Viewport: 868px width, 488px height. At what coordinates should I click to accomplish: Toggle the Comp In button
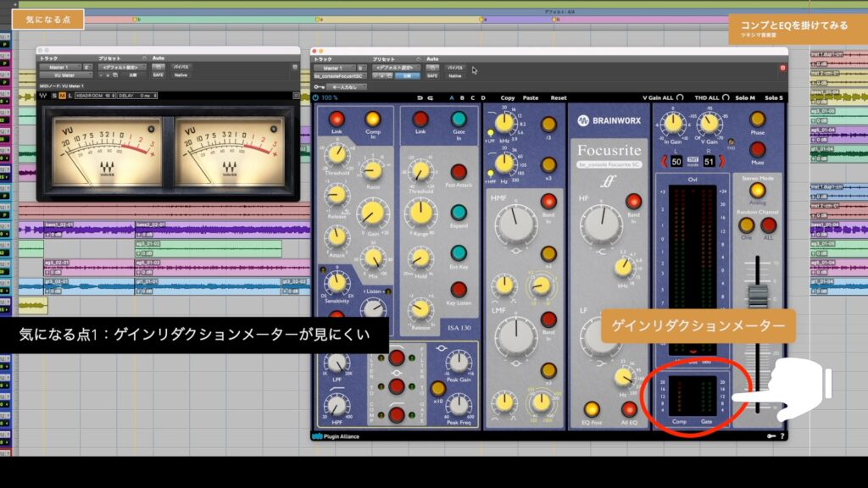(373, 119)
